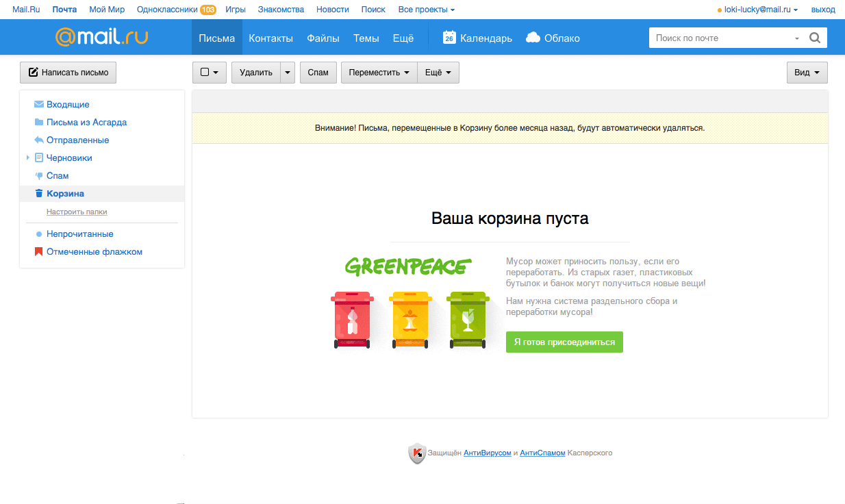Viewport: 845px width, 504px height.
Task: Open the Calendar icon in header
Action: point(449,38)
